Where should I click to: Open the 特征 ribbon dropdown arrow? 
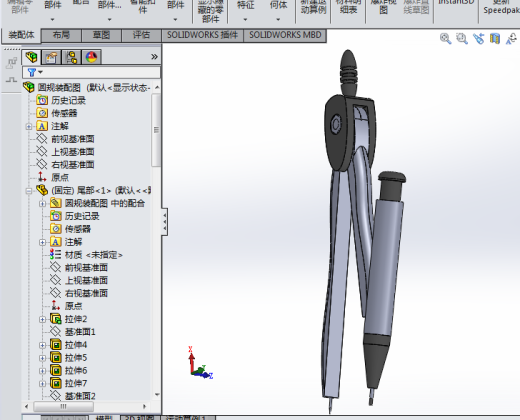coord(245,19)
